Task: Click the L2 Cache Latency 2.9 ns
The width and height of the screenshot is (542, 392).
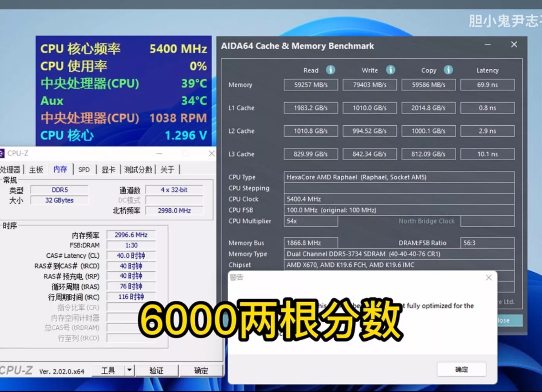Action: (x=488, y=131)
